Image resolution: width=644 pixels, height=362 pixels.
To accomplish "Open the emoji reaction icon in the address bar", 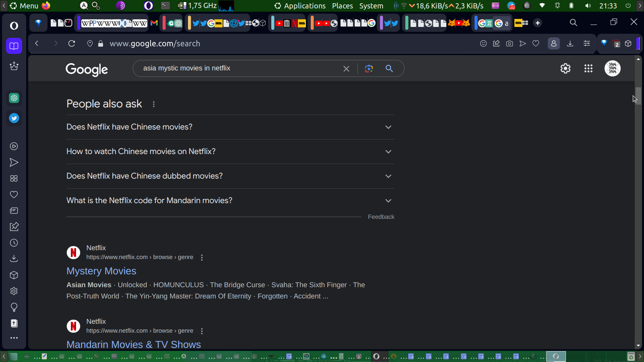I will coord(483,43).
